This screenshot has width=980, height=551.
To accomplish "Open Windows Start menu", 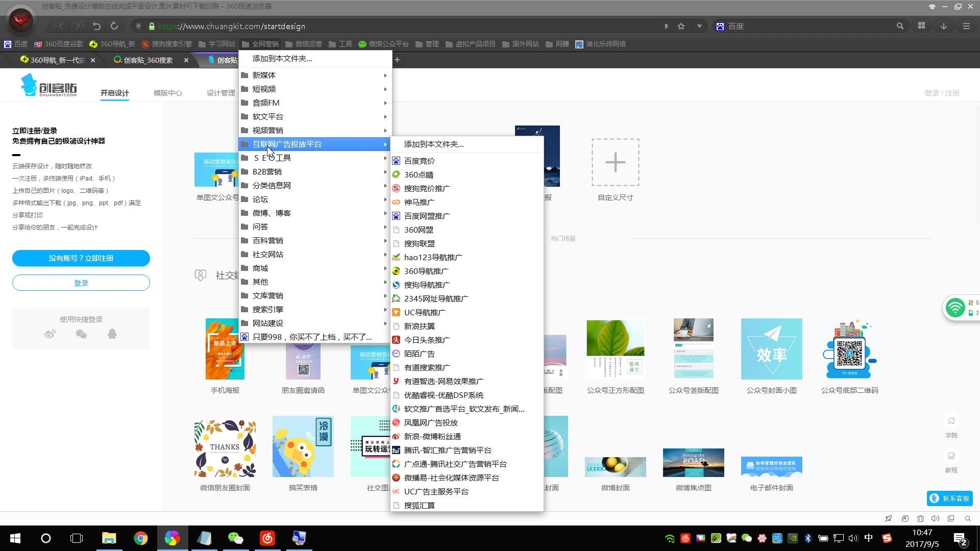I will [15, 538].
